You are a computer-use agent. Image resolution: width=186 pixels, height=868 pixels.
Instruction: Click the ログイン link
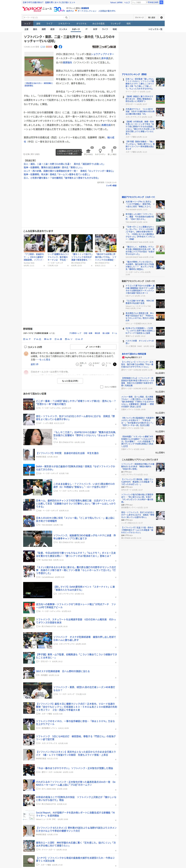70,11
